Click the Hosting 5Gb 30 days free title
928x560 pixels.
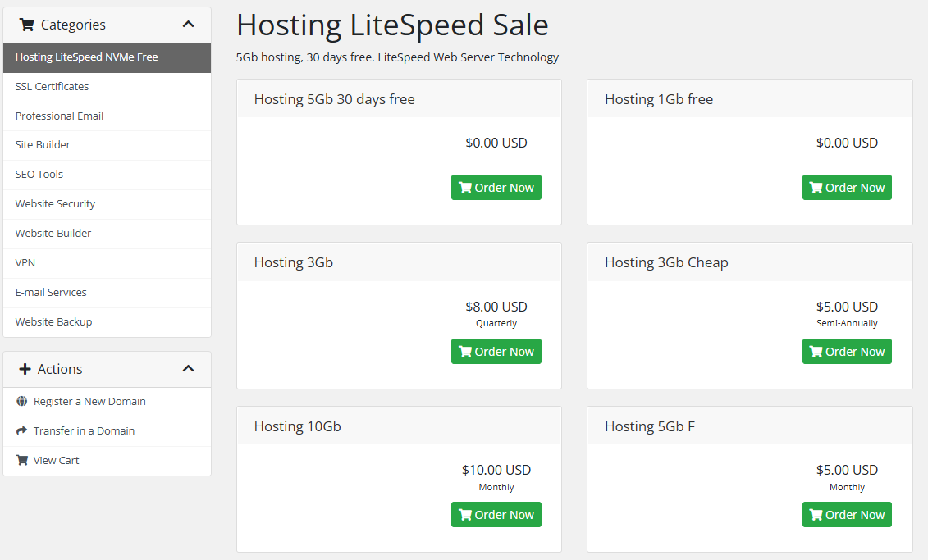[x=335, y=99]
